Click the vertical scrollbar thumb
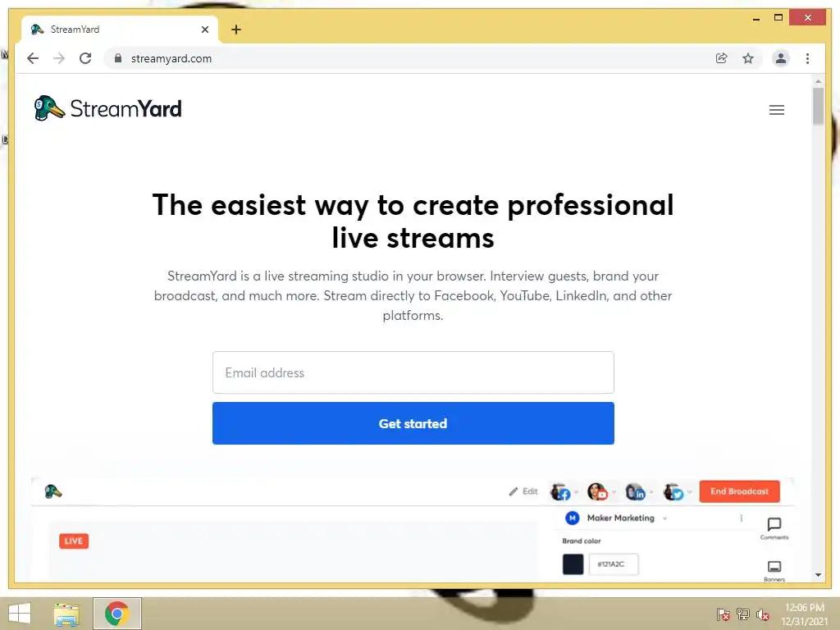The height and width of the screenshot is (630, 840). (x=818, y=106)
